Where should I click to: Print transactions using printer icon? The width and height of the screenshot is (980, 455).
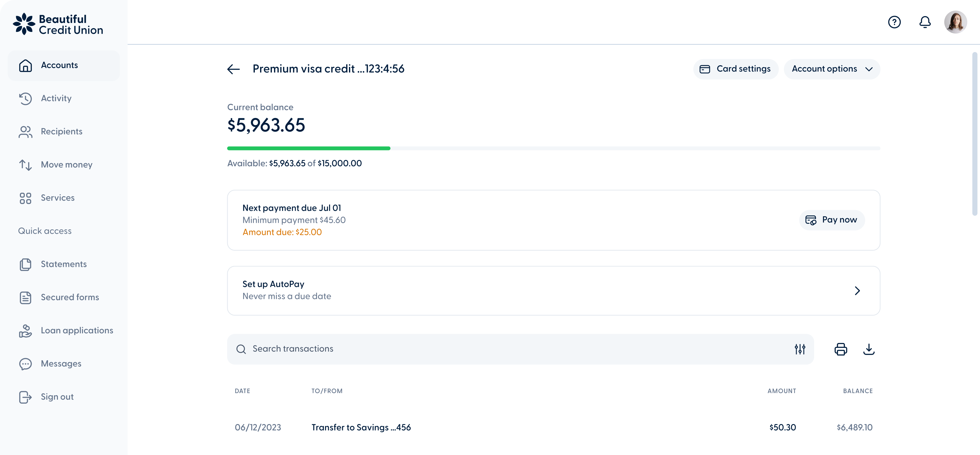point(840,349)
